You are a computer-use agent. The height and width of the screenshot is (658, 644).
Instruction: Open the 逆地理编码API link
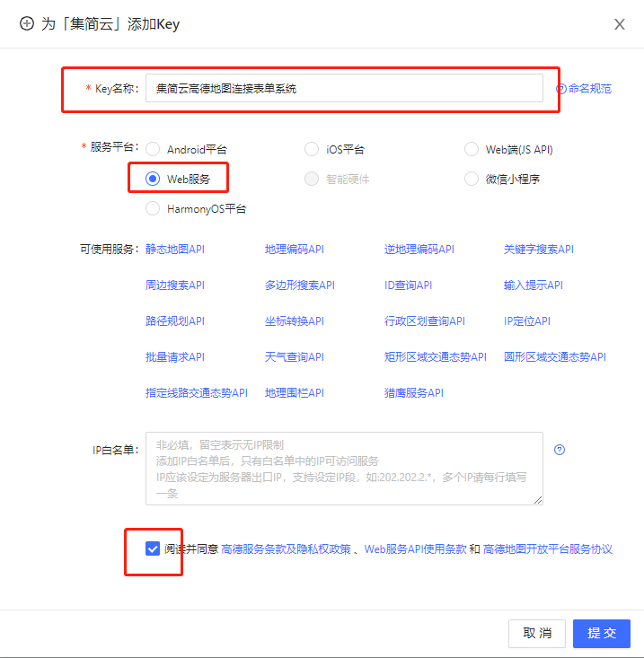[419, 250]
